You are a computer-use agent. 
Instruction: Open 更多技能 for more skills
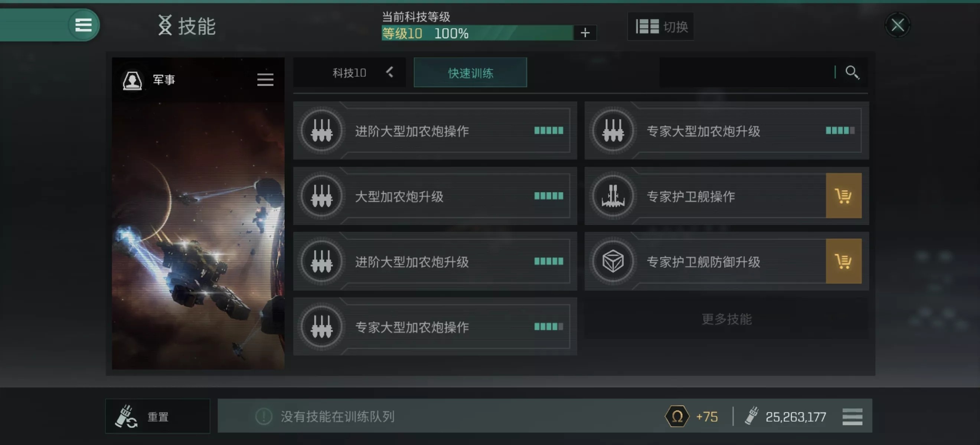click(x=726, y=319)
